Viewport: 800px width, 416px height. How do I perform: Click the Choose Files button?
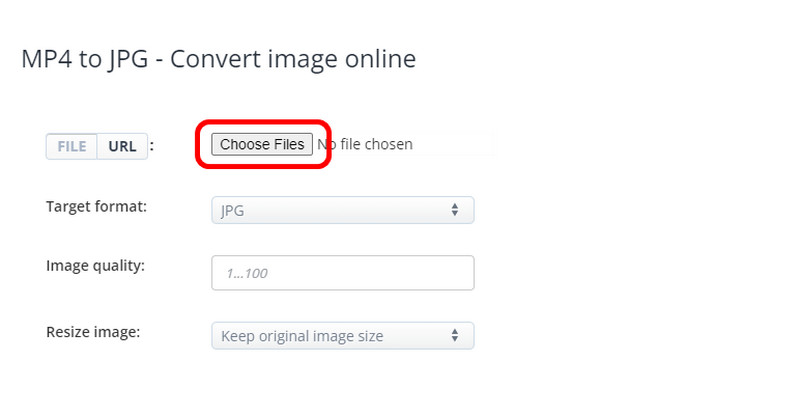coord(262,145)
